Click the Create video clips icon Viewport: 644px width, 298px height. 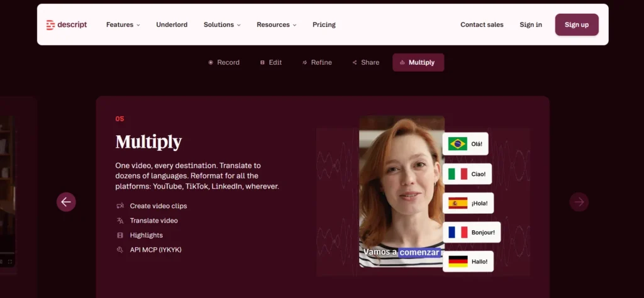120,206
